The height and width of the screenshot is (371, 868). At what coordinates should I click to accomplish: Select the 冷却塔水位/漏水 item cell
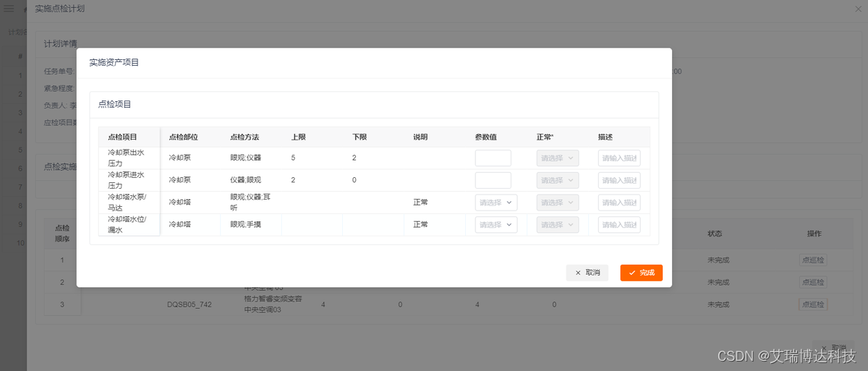tap(129, 225)
